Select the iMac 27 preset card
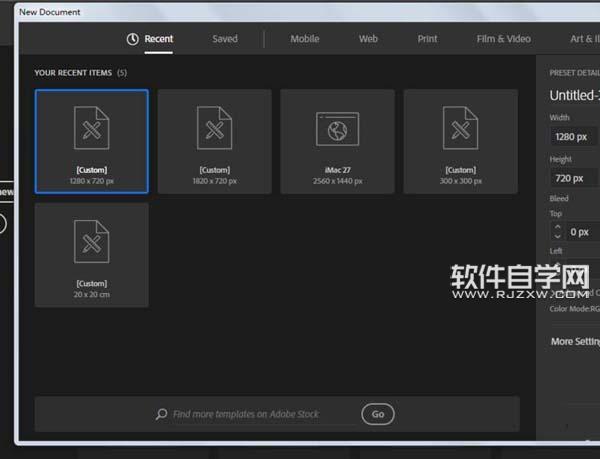This screenshot has width=600, height=459. (337, 142)
